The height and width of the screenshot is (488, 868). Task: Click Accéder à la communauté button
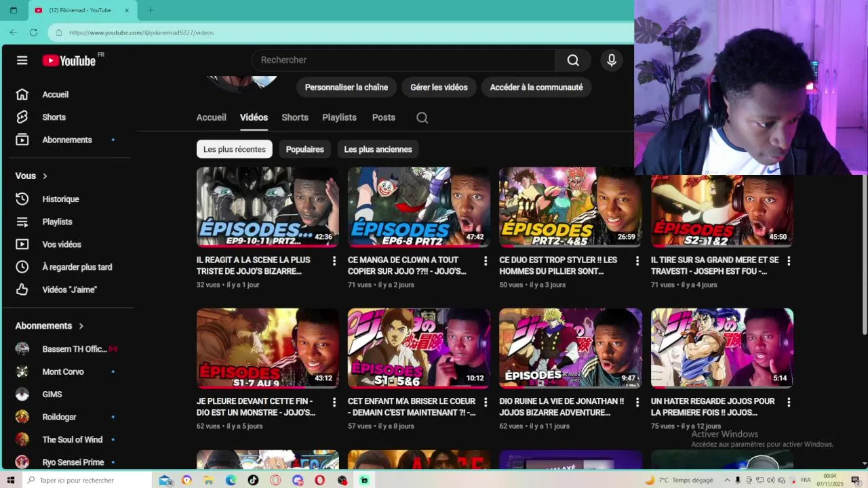[536, 87]
